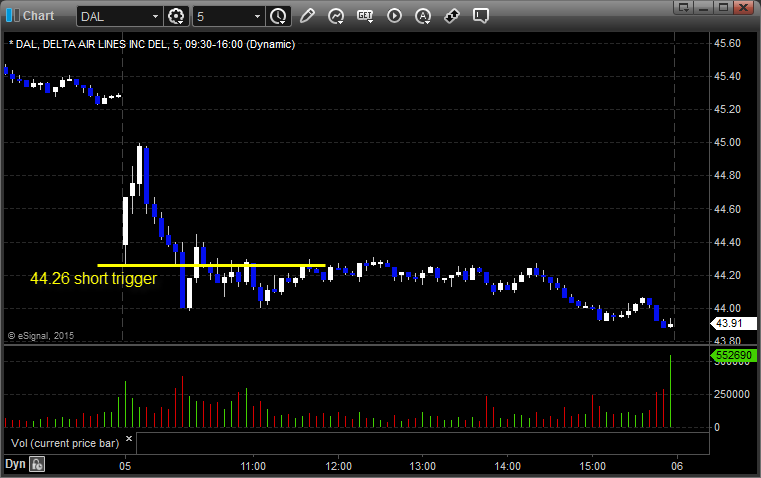
Task: Expand the interval 5 dropdown
Action: pos(258,16)
